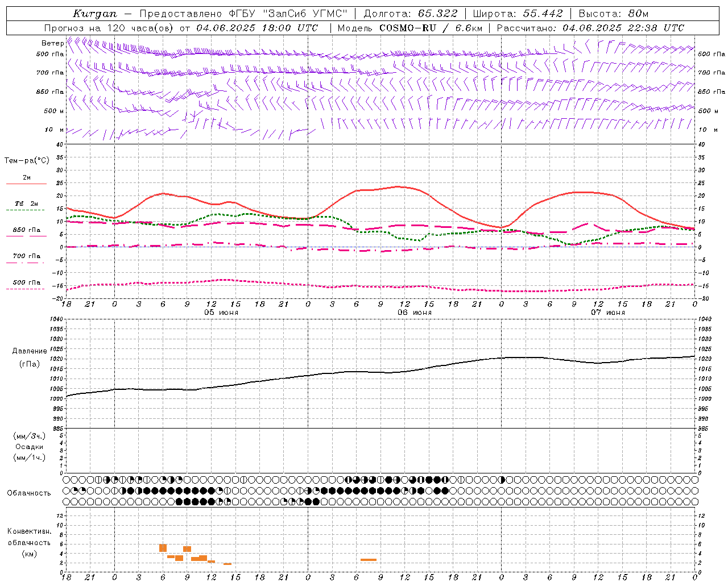728x582 pixels.
Task: Click the "Конвективн." convective cloud label
Action: [29, 531]
